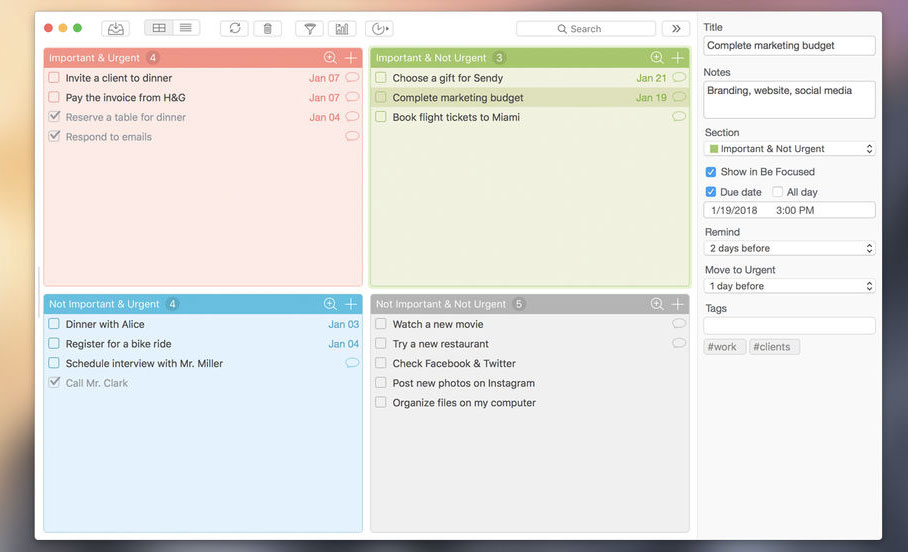Open note bubble for Book flight tickets to Miami

[679, 116]
